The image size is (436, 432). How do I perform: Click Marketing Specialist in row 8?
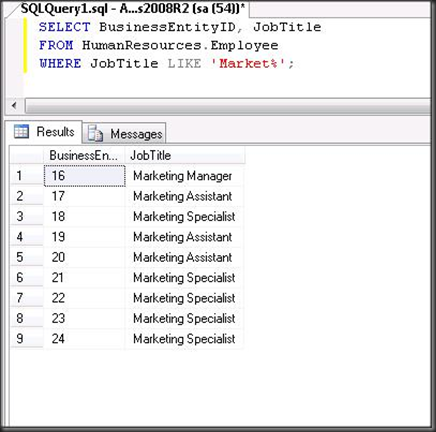pyautogui.click(x=184, y=318)
